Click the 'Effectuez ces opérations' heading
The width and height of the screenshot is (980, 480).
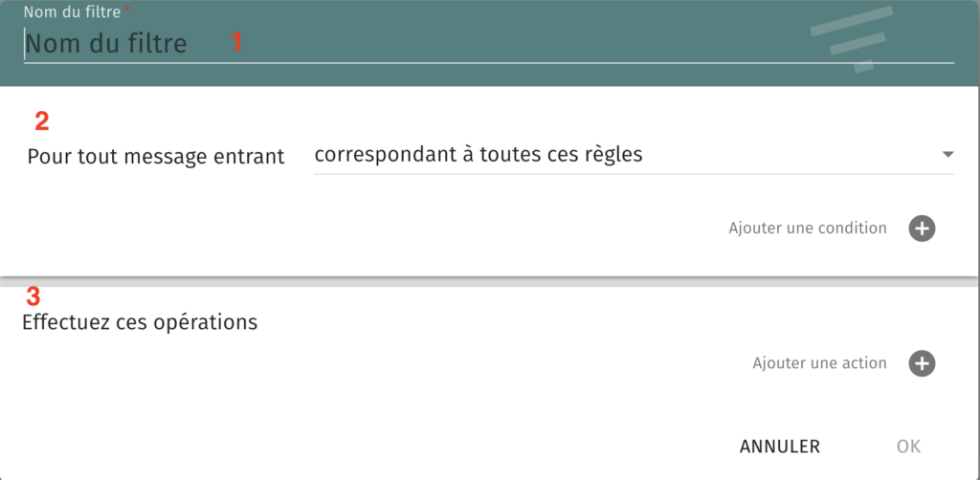[x=140, y=322]
